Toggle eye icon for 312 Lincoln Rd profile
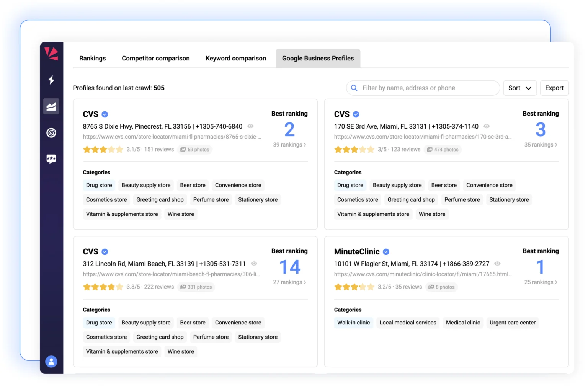Screen dimensions: 588x388 (254, 264)
